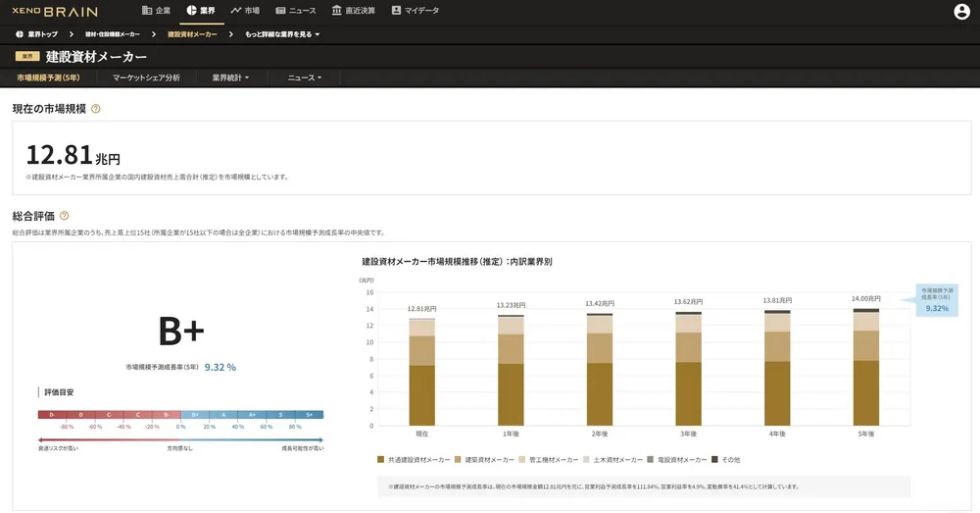Select 市場規模予測(5年) tab
The image size is (980, 513).
[48, 77]
